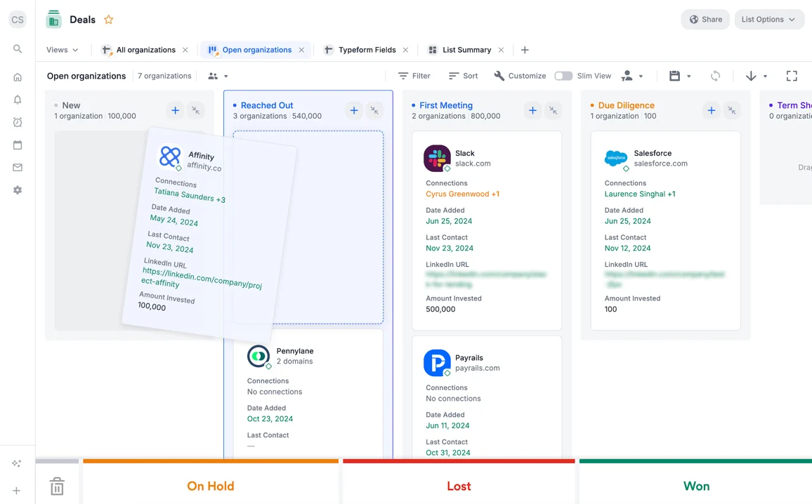The height and width of the screenshot is (504, 812).
Task: Click the 7 organizations count label
Action: pos(164,76)
